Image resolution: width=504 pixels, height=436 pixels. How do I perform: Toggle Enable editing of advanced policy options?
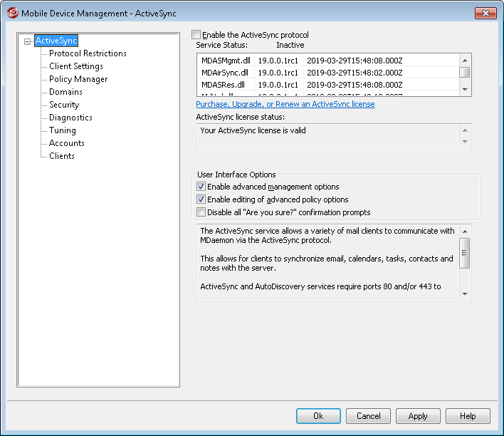201,199
